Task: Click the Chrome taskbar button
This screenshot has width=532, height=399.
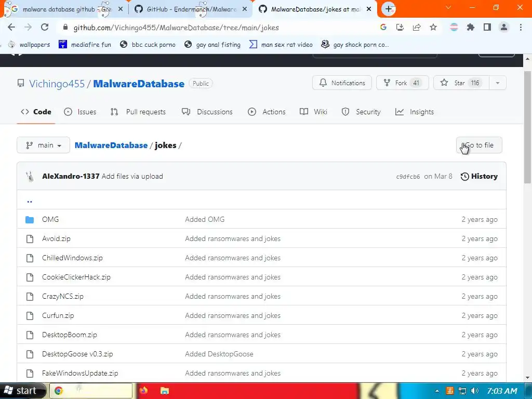Action: tap(91, 391)
